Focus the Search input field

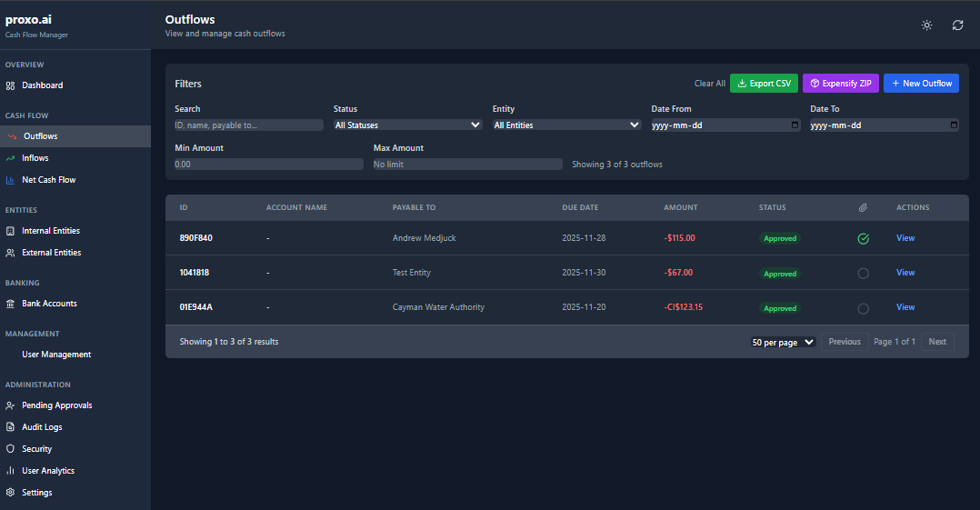click(x=249, y=125)
